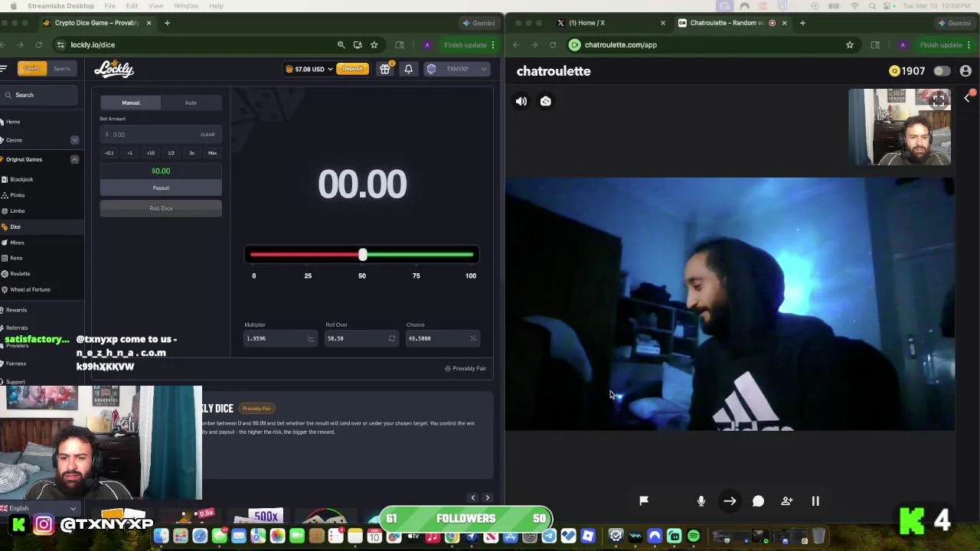Viewport: 980px width, 551px height.
Task: Click the dice slider handle at 50
Action: point(363,255)
